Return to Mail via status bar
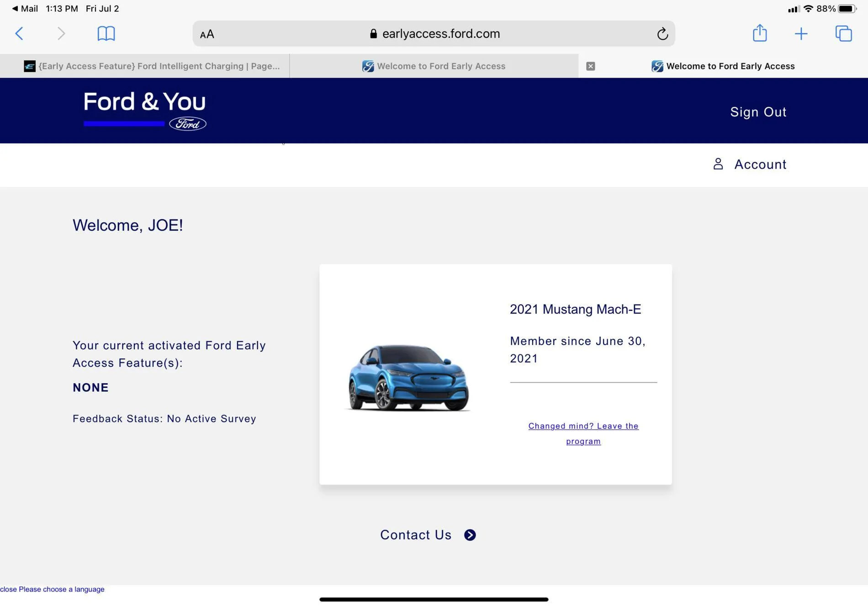Screen dimensions: 868x607 (x=25, y=9)
